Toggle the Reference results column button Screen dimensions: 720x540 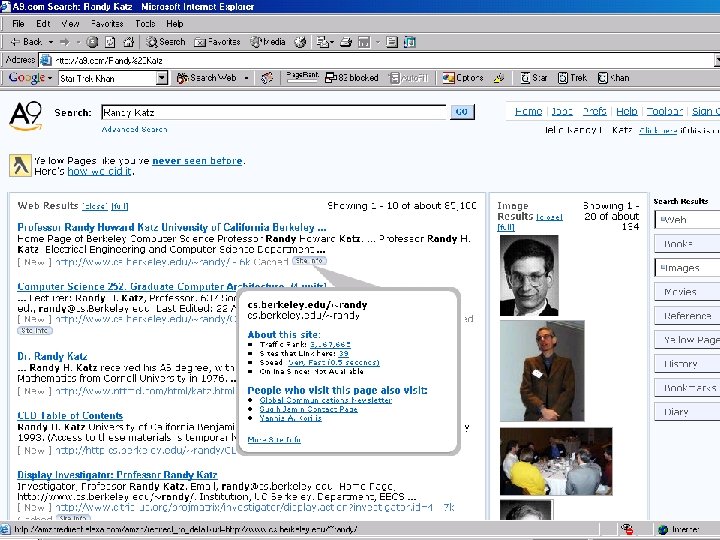pos(687,316)
